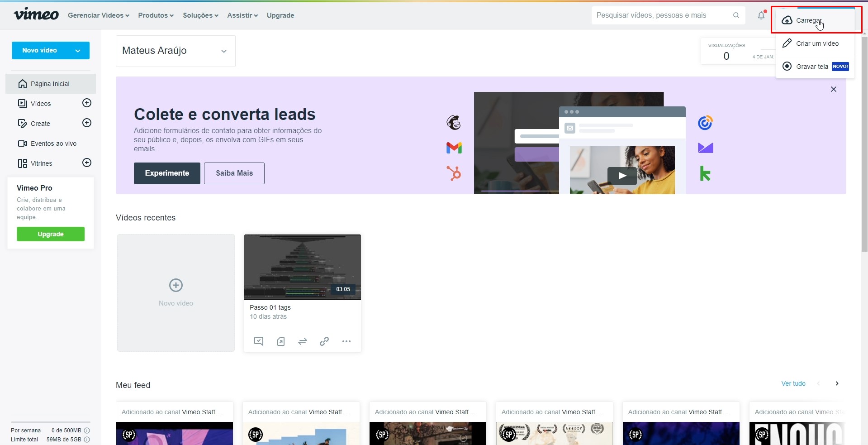The height and width of the screenshot is (445, 868).
Task: Click the Campaign Monitor icon on banner
Action: click(x=706, y=148)
